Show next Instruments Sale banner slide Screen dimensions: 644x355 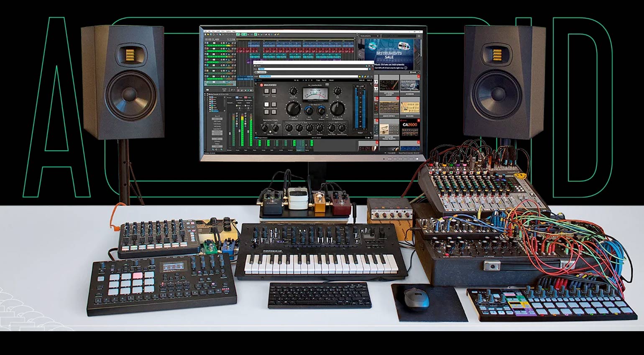pyautogui.click(x=418, y=55)
